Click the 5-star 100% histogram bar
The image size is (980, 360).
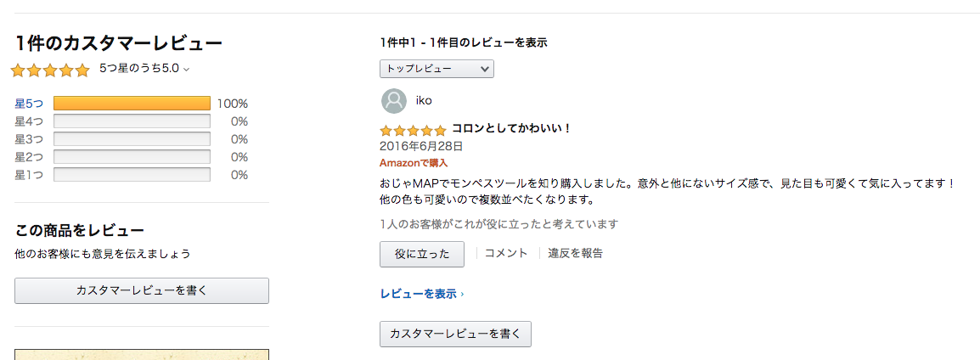click(132, 104)
